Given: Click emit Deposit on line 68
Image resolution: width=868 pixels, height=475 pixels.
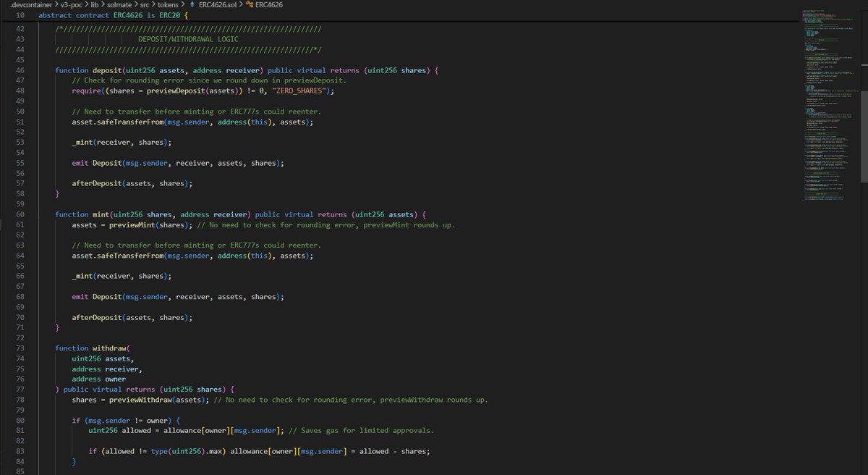Looking at the screenshot, I should tap(95, 297).
